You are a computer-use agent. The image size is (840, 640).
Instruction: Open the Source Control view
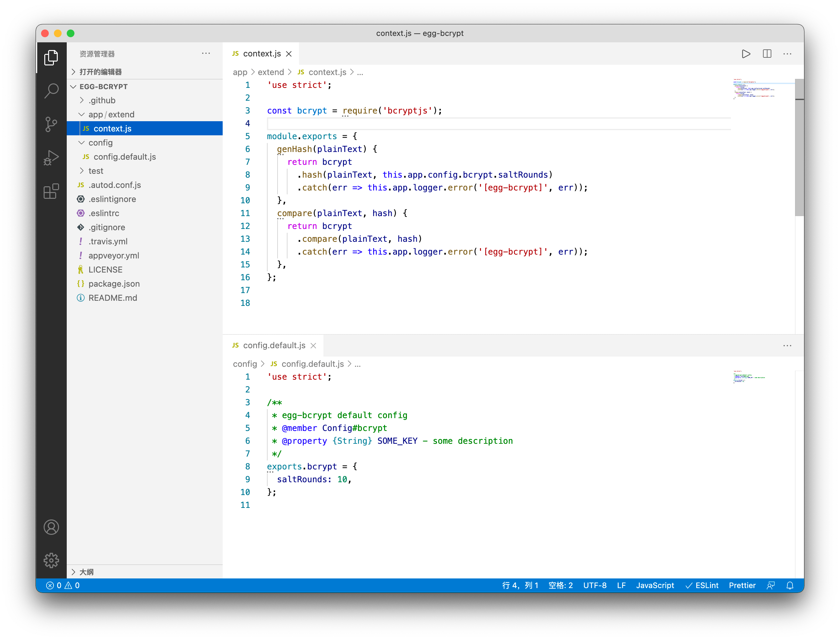point(51,124)
